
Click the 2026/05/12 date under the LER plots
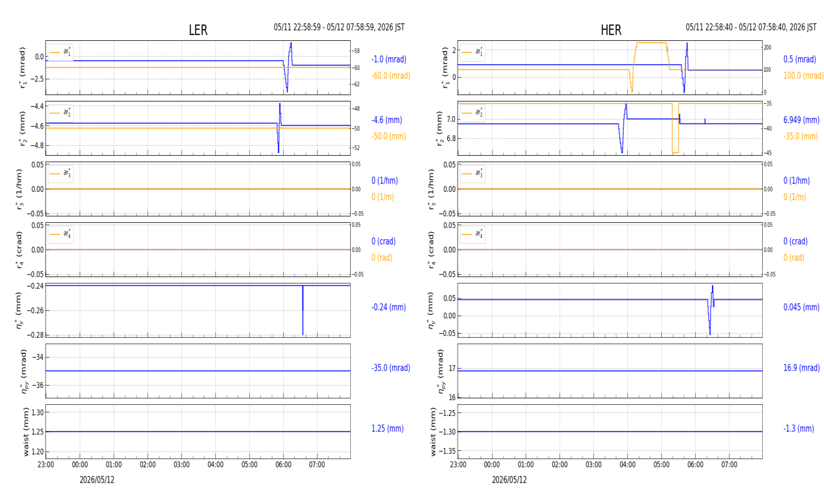(x=97, y=480)
